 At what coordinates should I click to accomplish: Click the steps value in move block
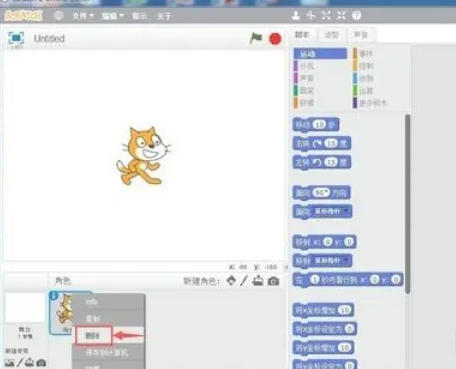320,125
